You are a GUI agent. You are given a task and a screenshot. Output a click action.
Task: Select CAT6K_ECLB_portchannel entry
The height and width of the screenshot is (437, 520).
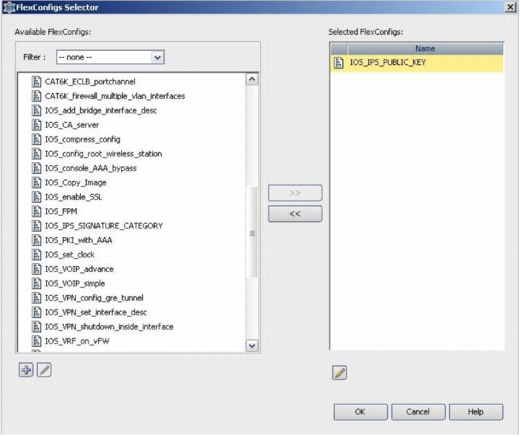tap(90, 82)
